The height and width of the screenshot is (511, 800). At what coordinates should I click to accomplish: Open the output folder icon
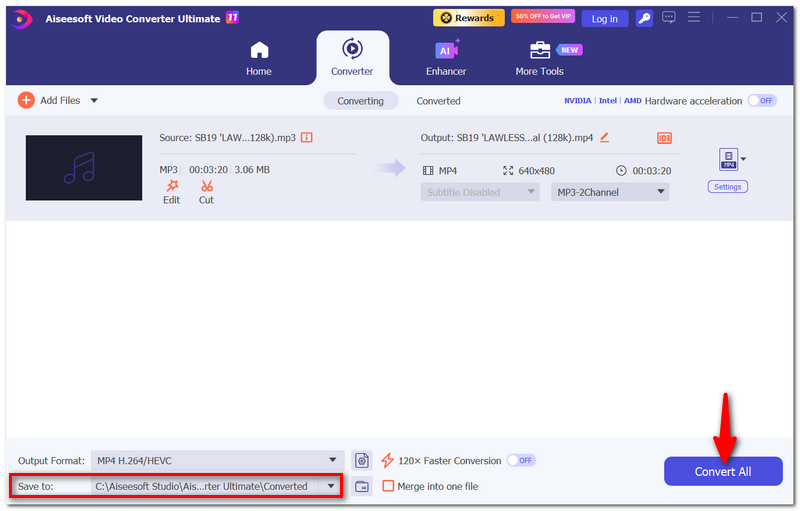362,486
